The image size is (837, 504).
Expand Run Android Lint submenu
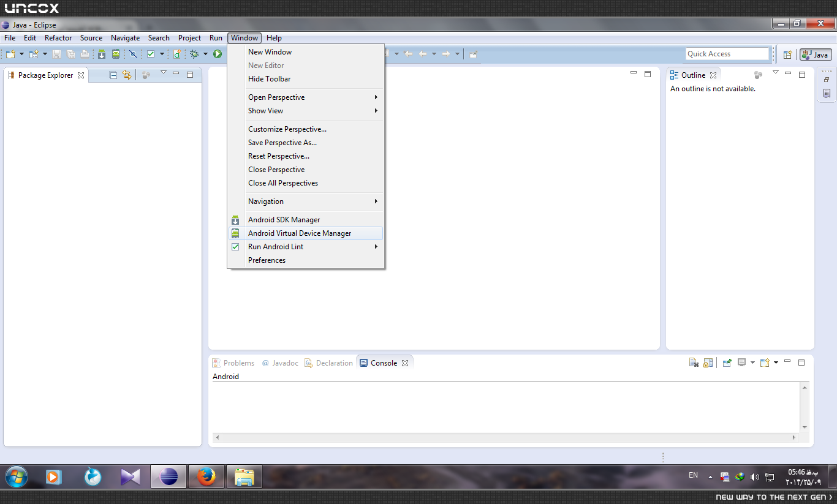pos(306,247)
